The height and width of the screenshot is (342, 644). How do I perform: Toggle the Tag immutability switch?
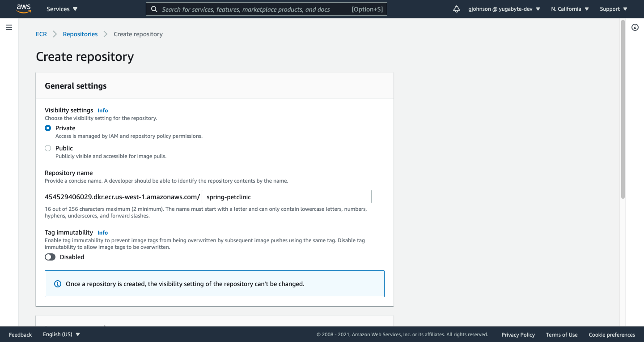pos(50,257)
